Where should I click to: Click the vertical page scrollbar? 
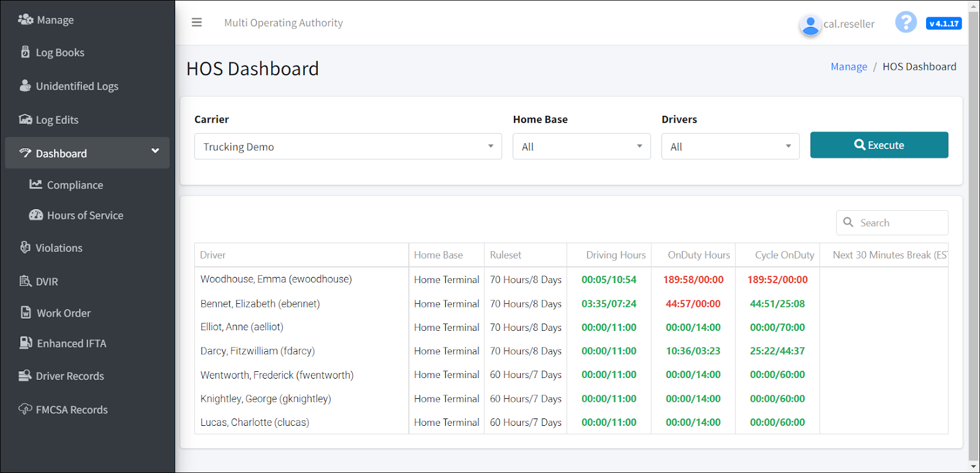(x=973, y=236)
